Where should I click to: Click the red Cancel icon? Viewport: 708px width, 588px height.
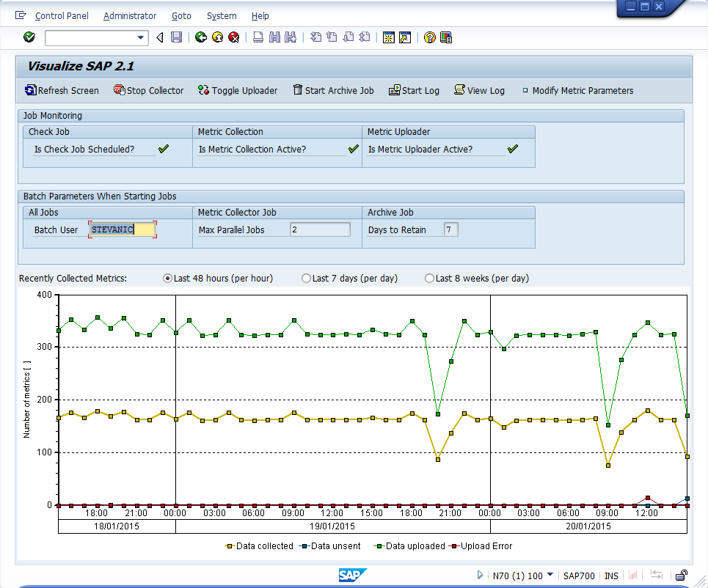point(234,37)
